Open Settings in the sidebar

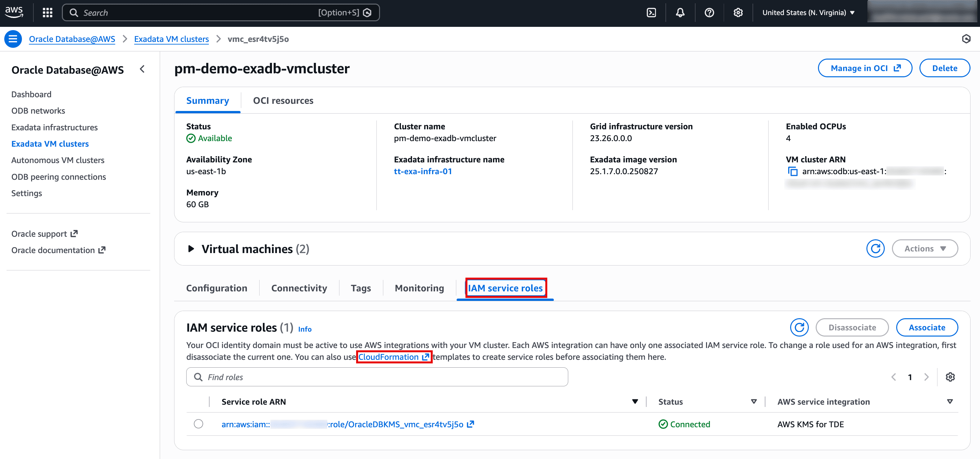tap(27, 193)
